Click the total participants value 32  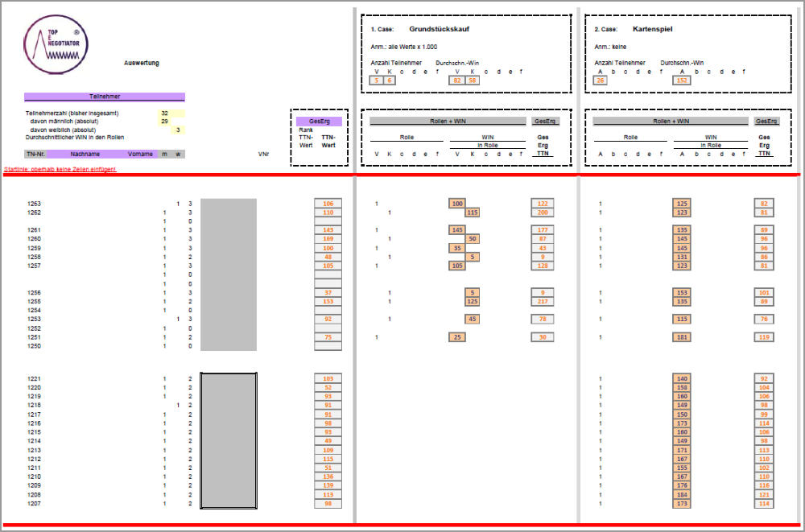coord(164,113)
